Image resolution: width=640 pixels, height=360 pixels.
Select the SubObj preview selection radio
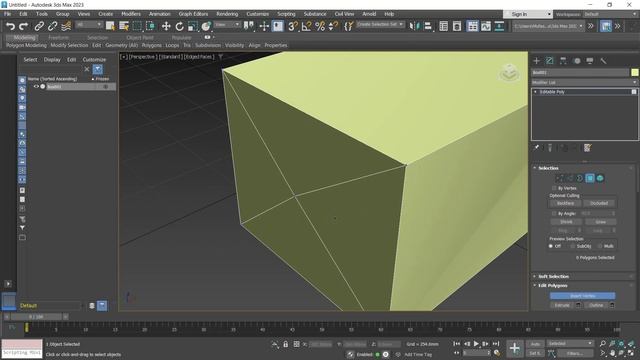573,246
